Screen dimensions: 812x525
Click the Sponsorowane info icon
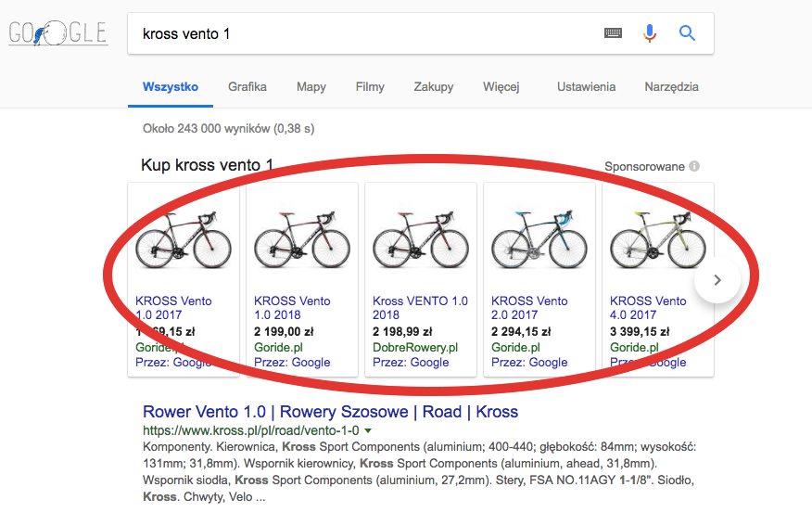tap(694, 166)
